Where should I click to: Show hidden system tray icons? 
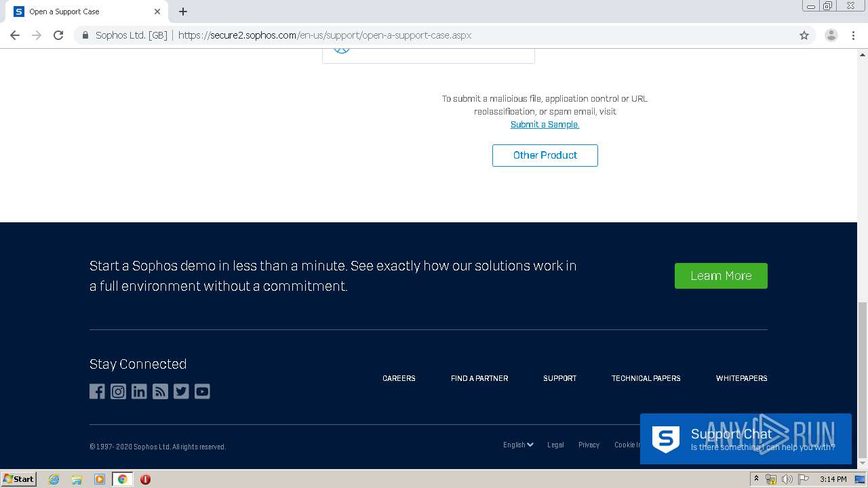(x=756, y=479)
